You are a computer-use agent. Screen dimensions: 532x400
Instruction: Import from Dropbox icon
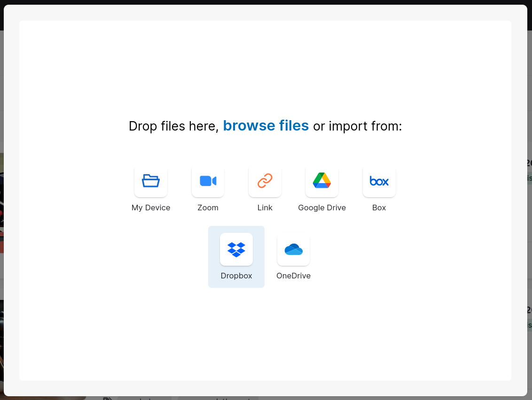tap(236, 249)
